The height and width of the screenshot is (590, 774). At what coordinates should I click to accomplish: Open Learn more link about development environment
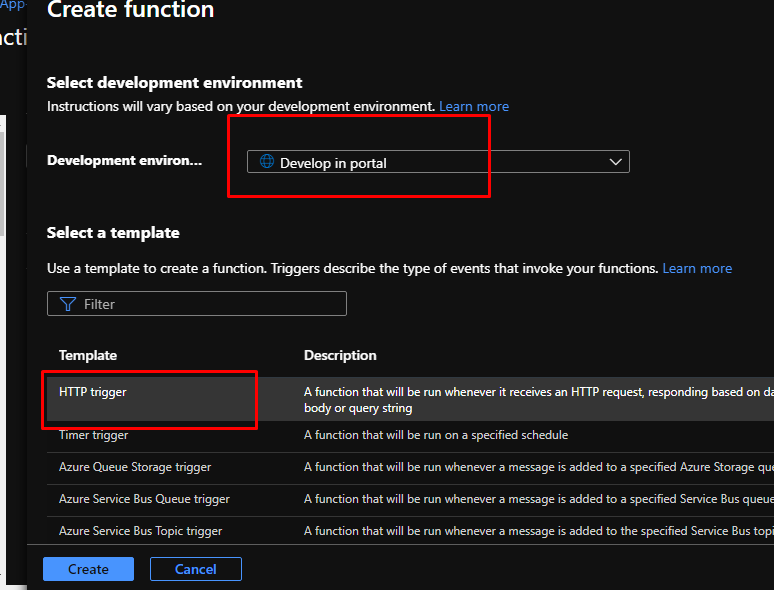pyautogui.click(x=474, y=106)
